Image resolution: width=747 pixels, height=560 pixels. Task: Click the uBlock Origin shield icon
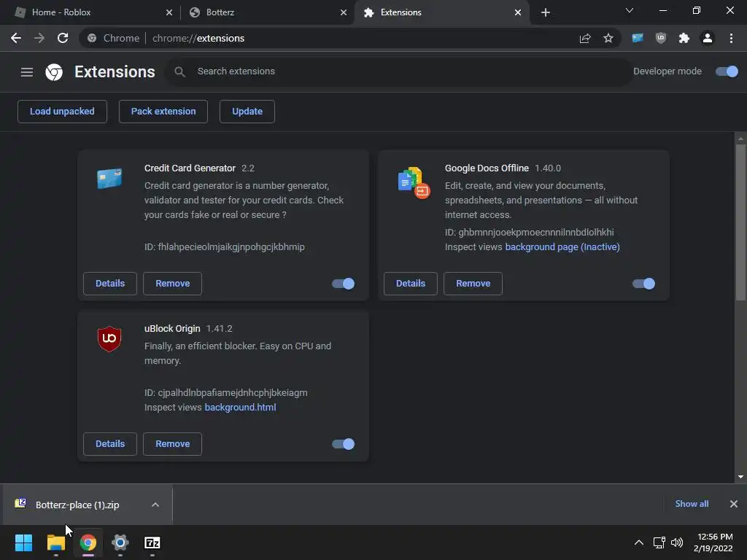click(109, 338)
